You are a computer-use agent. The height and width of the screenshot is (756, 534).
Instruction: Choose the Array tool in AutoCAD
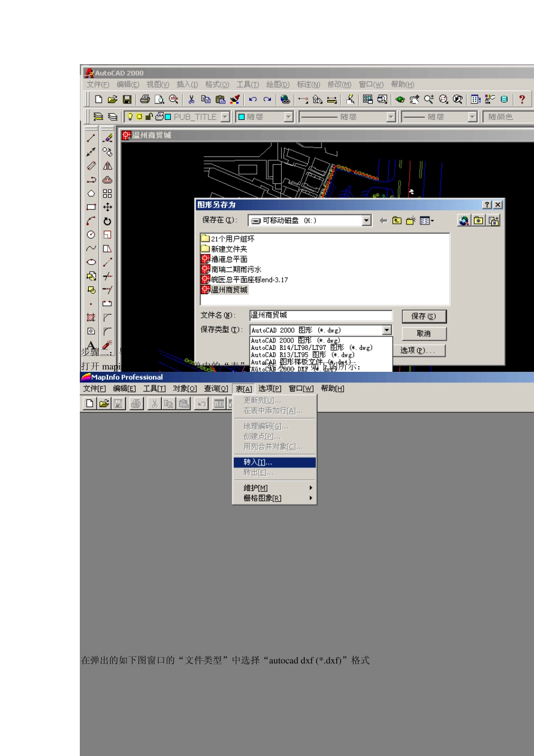107,193
